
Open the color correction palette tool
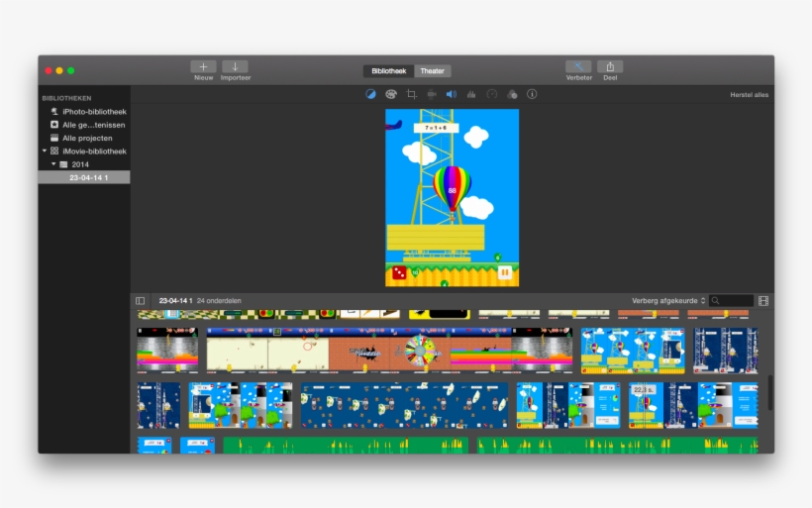click(391, 94)
